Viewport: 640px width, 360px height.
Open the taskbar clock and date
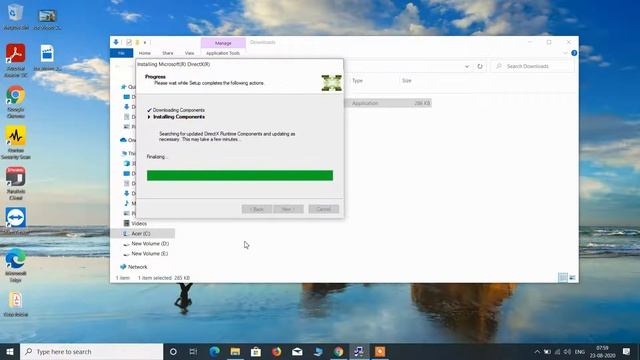click(x=602, y=351)
